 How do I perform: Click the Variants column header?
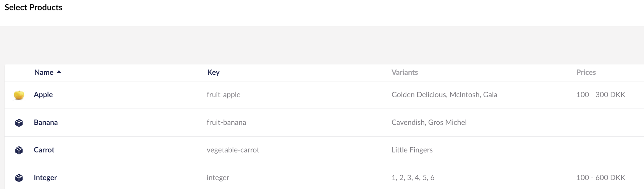click(405, 72)
